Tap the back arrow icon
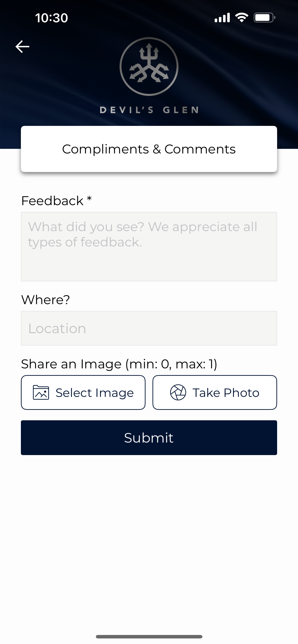Screen dimensions: 298x644 pyautogui.click(x=22, y=47)
